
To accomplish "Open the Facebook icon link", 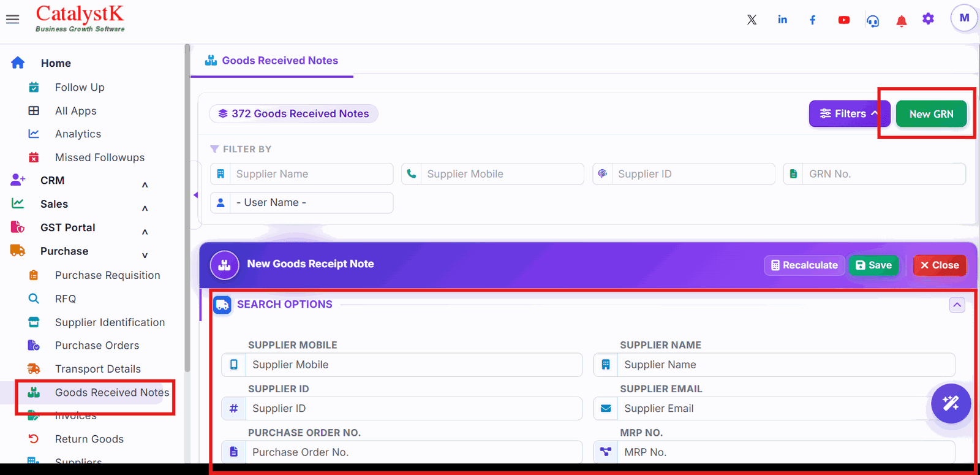I will click(x=813, y=20).
